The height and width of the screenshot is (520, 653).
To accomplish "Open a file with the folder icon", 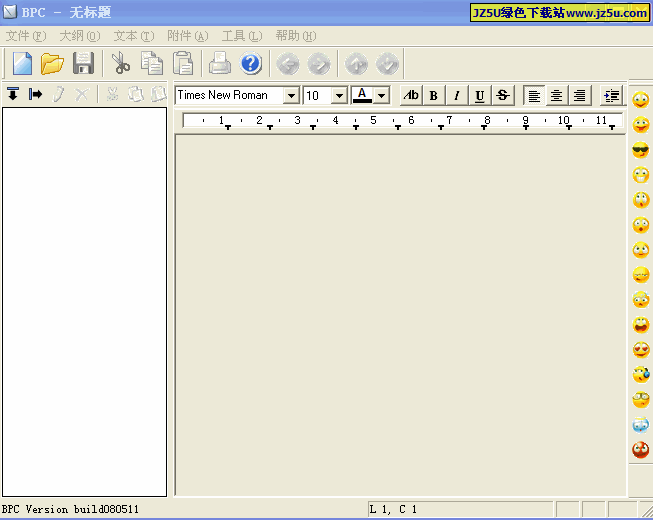I will [52, 63].
